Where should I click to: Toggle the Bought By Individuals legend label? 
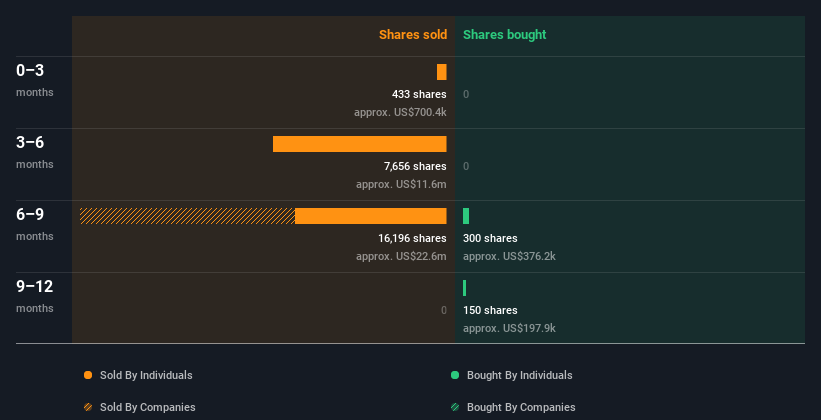(519, 375)
